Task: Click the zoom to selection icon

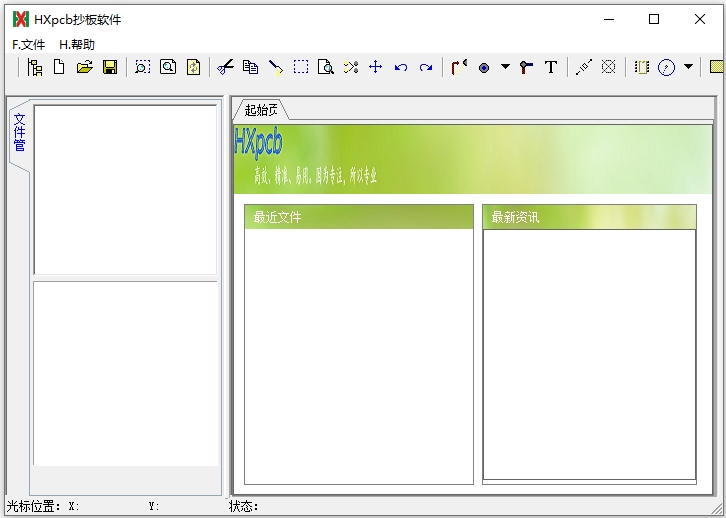Action: coord(143,68)
